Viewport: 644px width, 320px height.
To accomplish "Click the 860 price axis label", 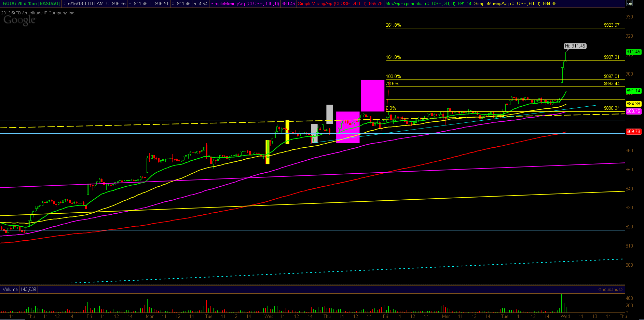I will [x=629, y=151].
